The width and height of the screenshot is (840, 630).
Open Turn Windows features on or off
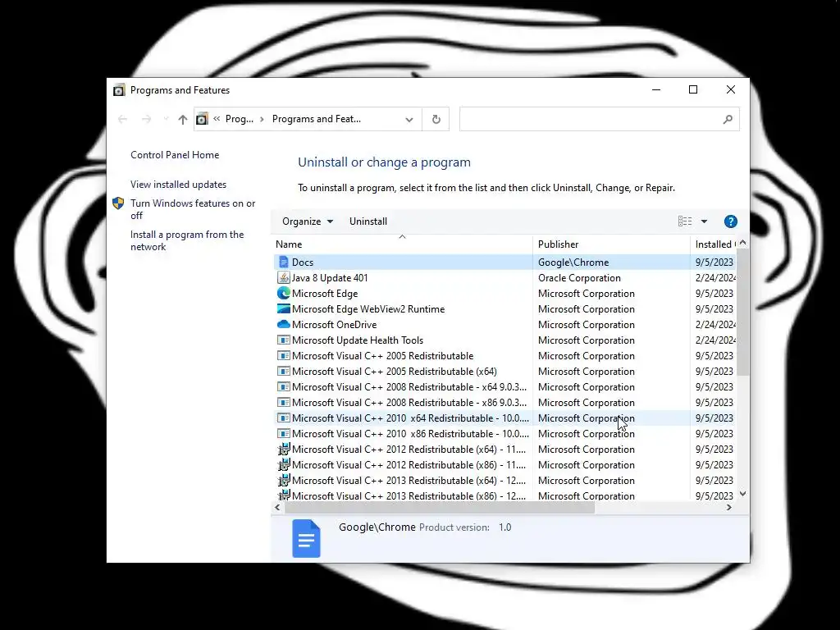tap(193, 209)
